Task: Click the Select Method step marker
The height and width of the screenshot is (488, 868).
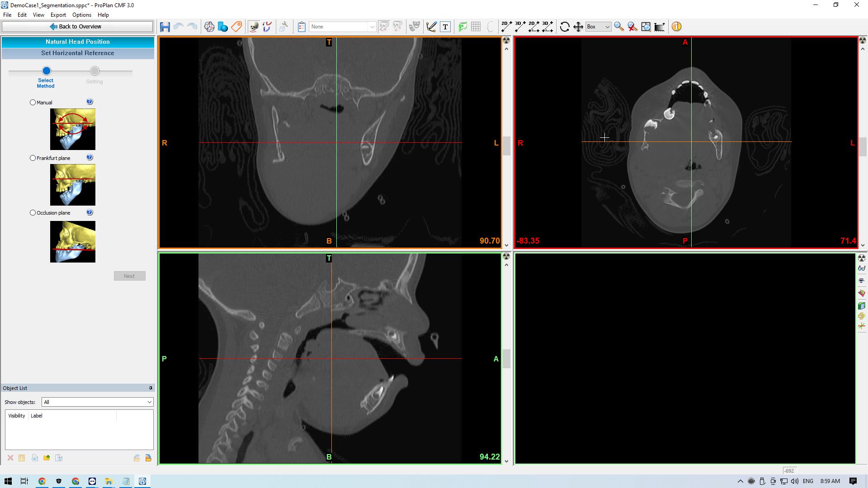Action: click(46, 71)
